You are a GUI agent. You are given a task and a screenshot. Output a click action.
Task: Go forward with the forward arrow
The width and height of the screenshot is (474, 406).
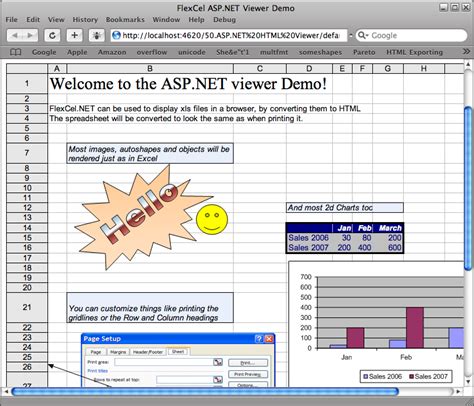[x=30, y=35]
